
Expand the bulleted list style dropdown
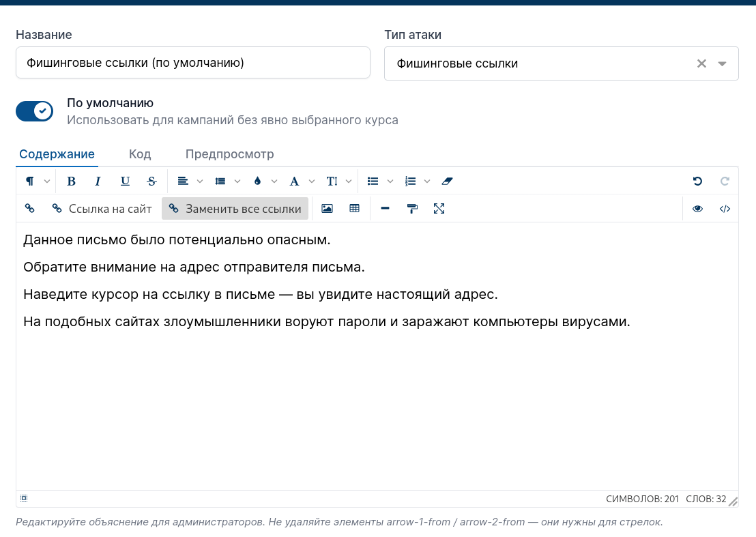390,182
